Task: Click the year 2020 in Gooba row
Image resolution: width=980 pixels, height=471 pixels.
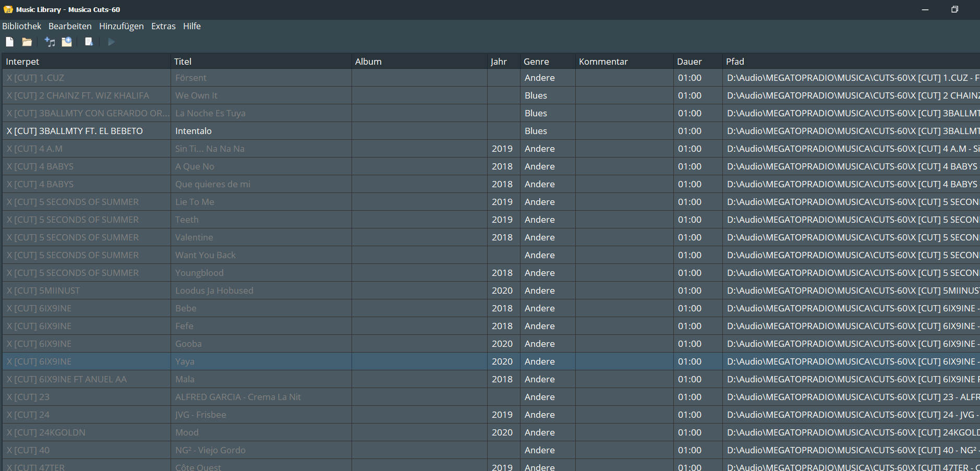Action: coord(502,344)
